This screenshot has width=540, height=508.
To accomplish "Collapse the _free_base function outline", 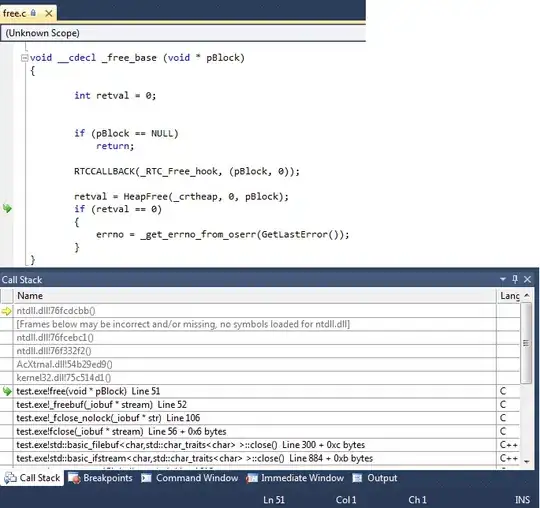I will (24, 58).
